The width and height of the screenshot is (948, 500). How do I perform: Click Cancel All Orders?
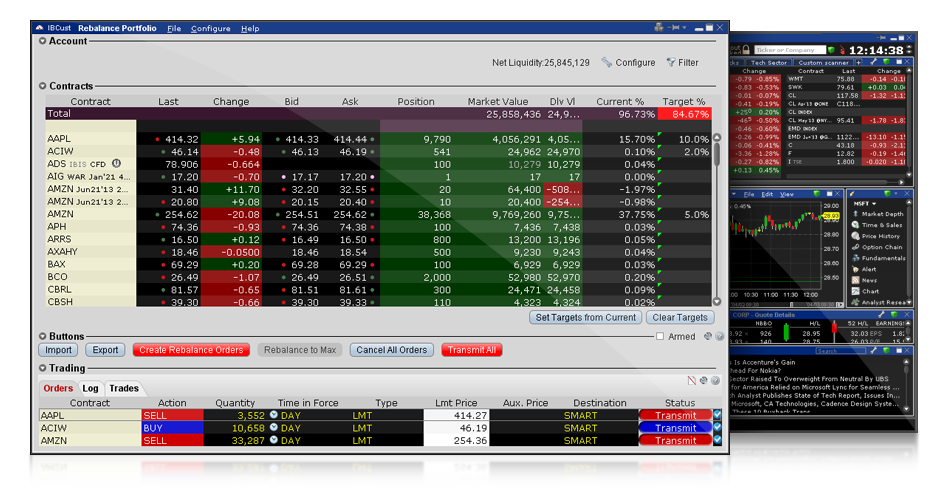click(x=392, y=349)
